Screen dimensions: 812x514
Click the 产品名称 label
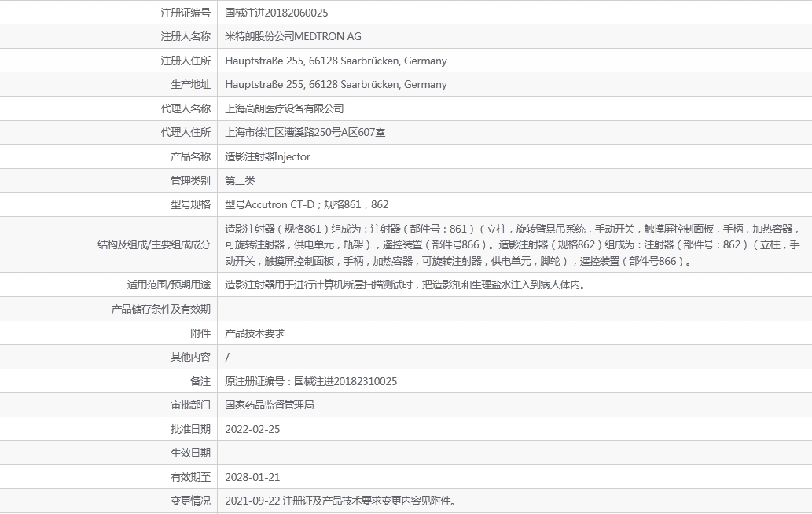[x=190, y=157]
